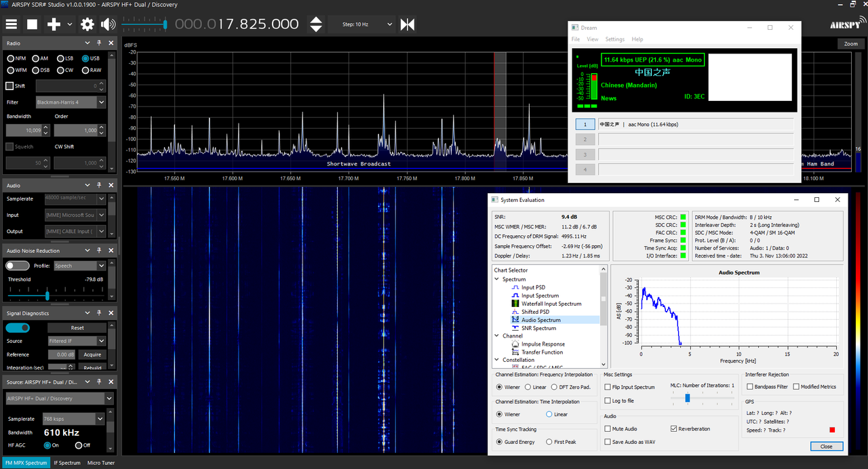
Task: Toggle Signal Diagnostics switch off
Action: pos(18,327)
